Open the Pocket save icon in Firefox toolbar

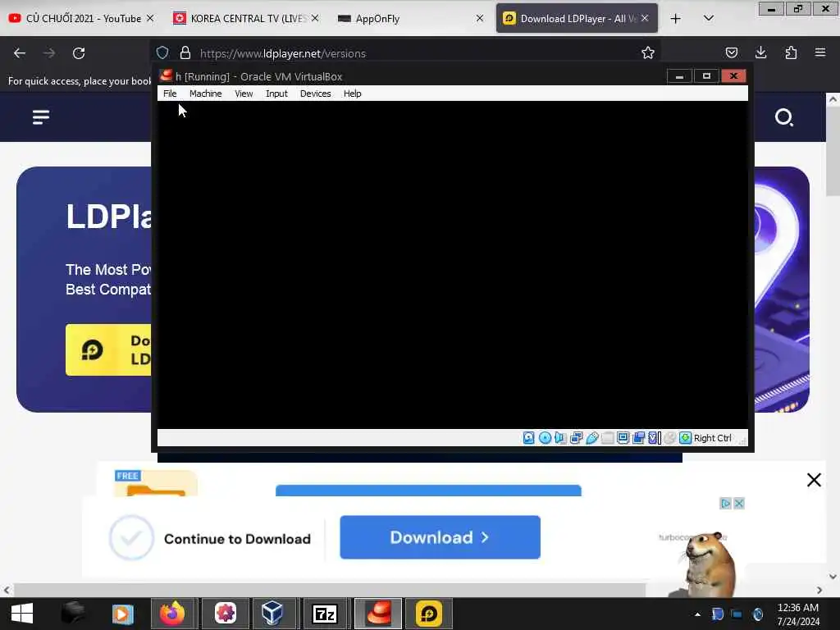pos(731,52)
